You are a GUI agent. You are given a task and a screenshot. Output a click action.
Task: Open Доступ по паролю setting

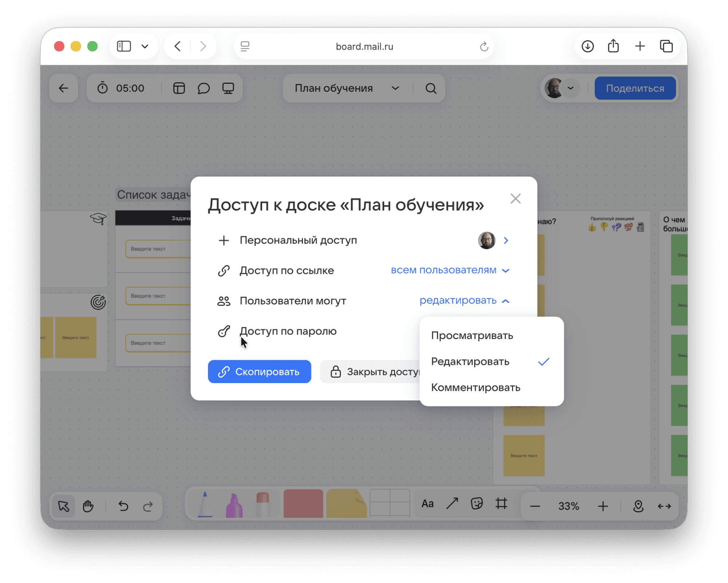[277, 331]
